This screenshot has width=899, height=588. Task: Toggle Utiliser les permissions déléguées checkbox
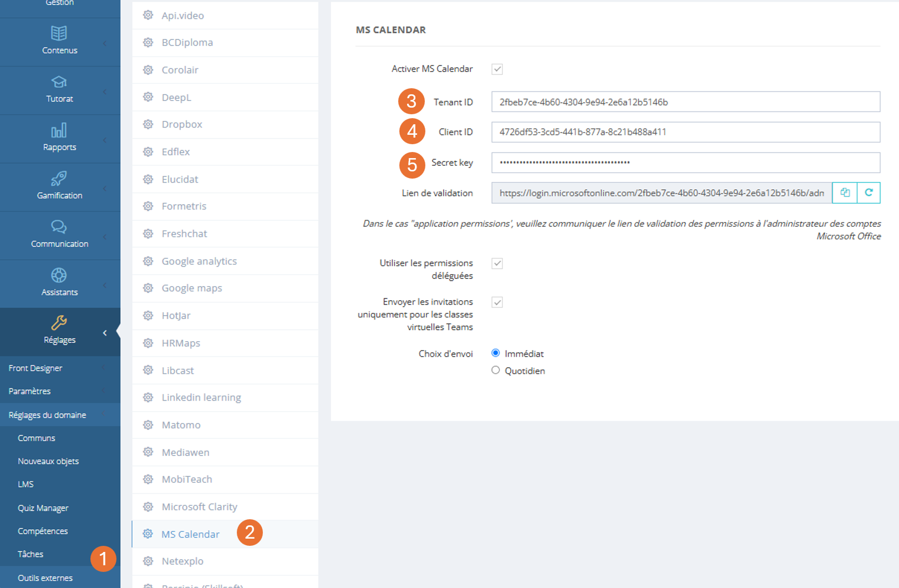click(x=497, y=263)
